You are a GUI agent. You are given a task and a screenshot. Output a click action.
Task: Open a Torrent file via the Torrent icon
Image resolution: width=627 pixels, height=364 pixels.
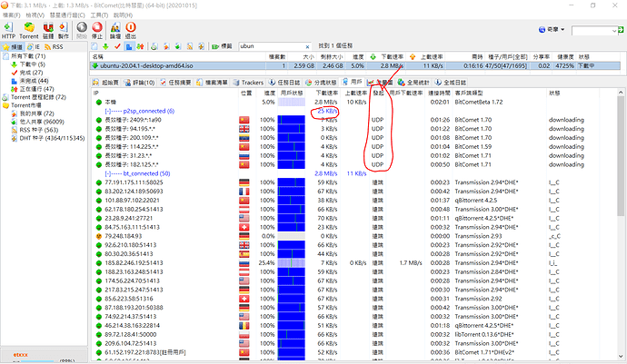pos(29,31)
